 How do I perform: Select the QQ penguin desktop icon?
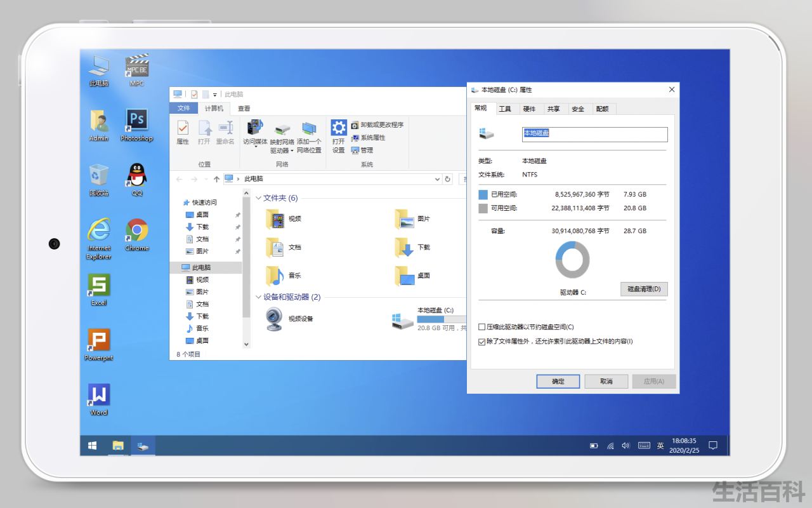click(137, 180)
